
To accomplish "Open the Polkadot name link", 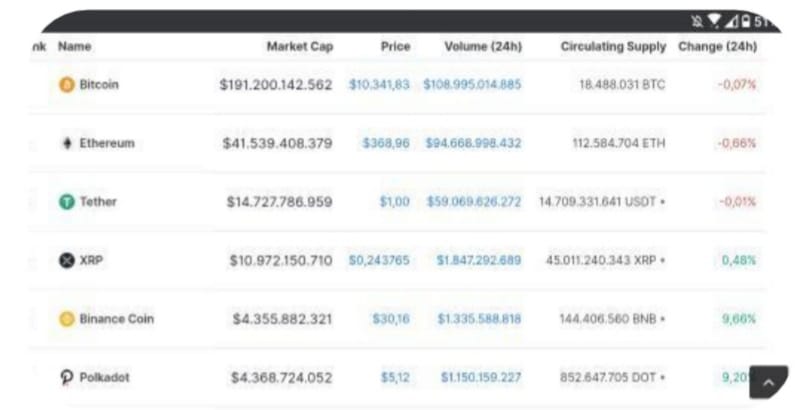I will [x=104, y=377].
